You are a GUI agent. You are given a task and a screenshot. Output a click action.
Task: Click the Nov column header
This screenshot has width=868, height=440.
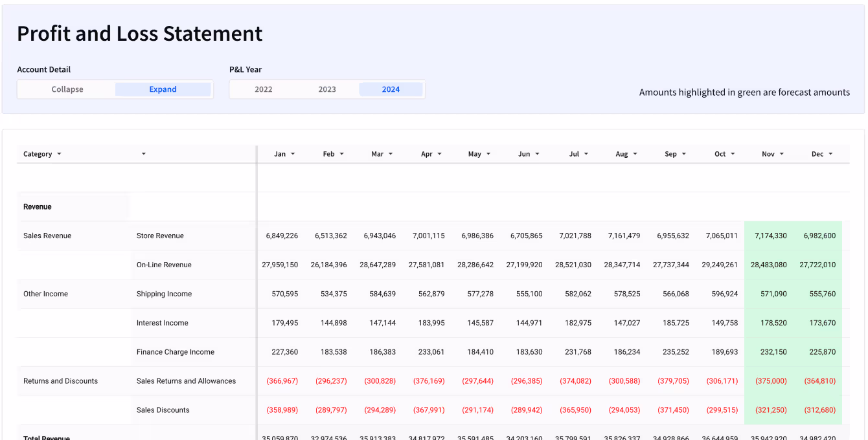(x=768, y=154)
